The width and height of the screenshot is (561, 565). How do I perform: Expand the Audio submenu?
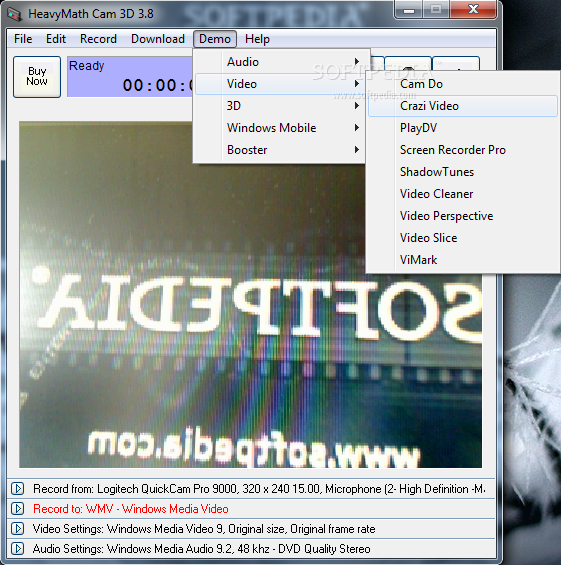pos(280,62)
